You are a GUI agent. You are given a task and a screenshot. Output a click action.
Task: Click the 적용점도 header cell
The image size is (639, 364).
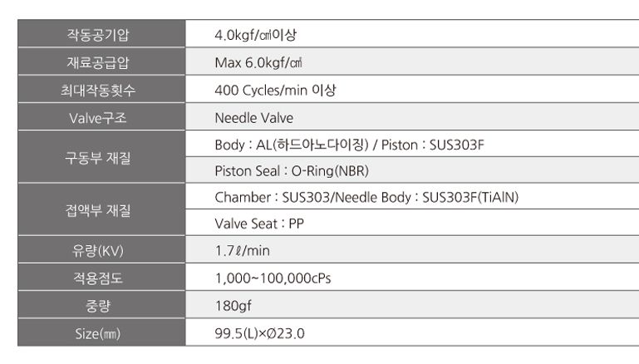click(x=101, y=278)
